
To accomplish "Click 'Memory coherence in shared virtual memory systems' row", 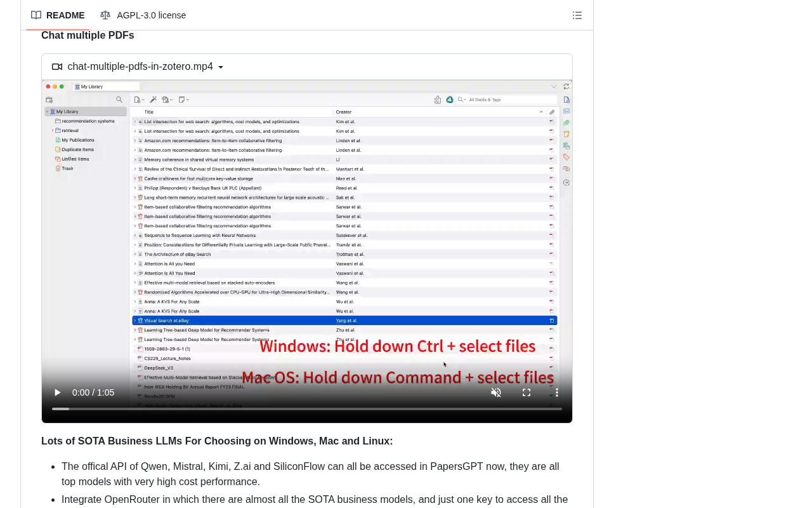I will point(344,159).
